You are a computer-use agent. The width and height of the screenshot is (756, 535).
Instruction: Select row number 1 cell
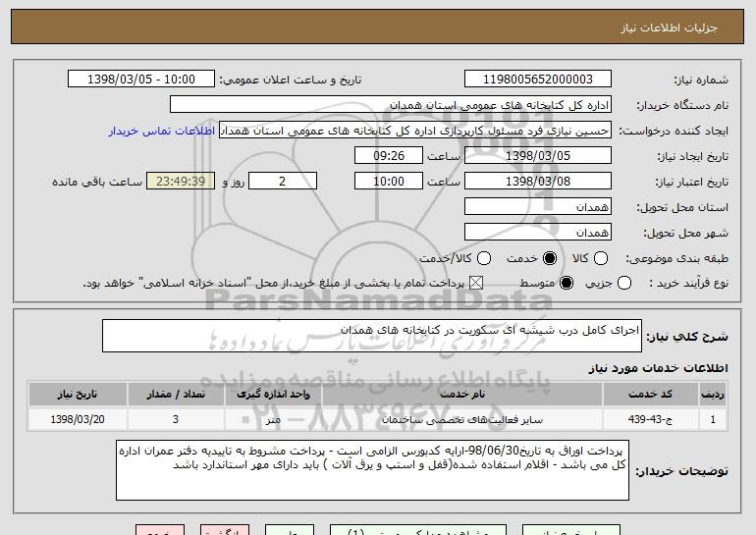pyautogui.click(x=713, y=419)
